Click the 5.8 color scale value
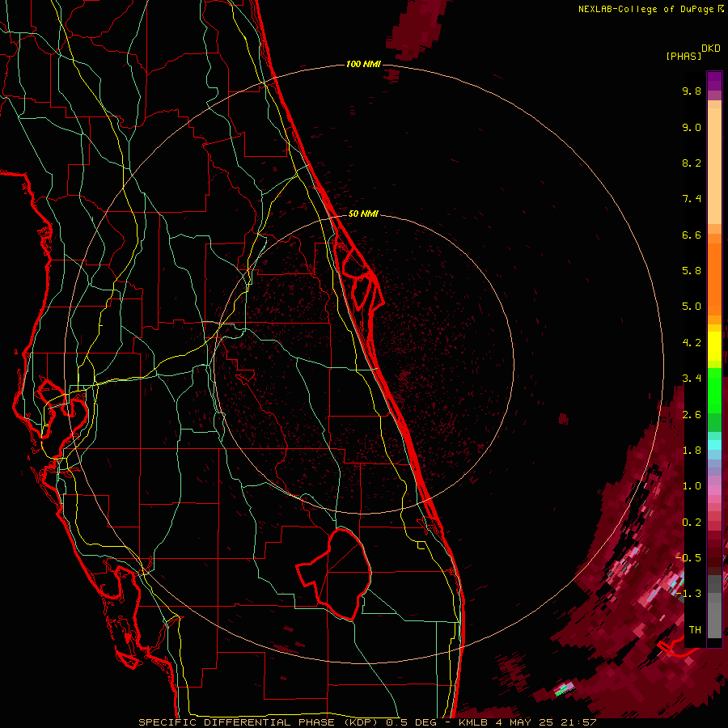 point(692,271)
